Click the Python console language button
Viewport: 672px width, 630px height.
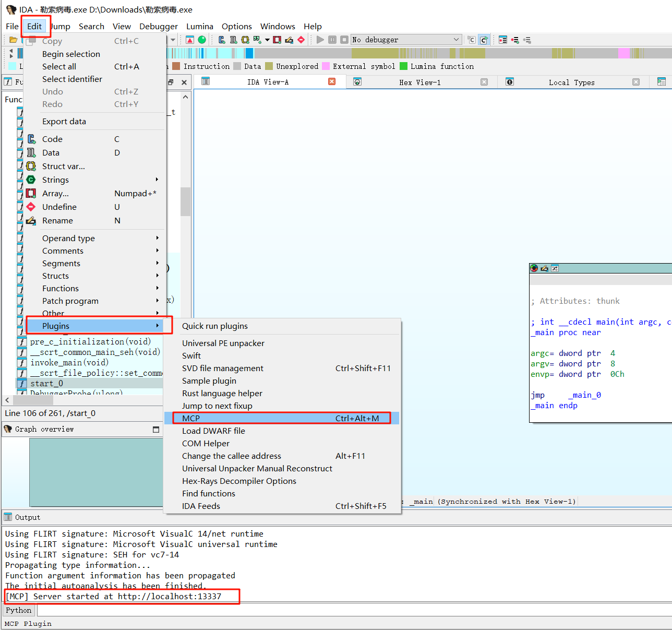19,610
